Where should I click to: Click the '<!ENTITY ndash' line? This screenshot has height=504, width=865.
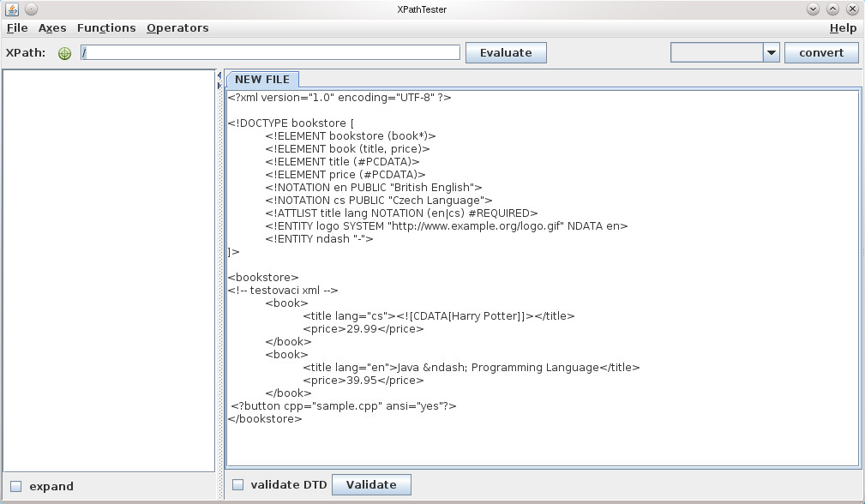pos(319,239)
